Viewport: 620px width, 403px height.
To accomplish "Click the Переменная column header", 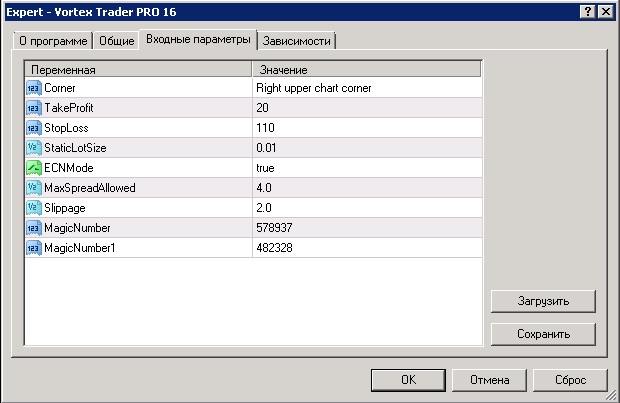I will [138, 70].
